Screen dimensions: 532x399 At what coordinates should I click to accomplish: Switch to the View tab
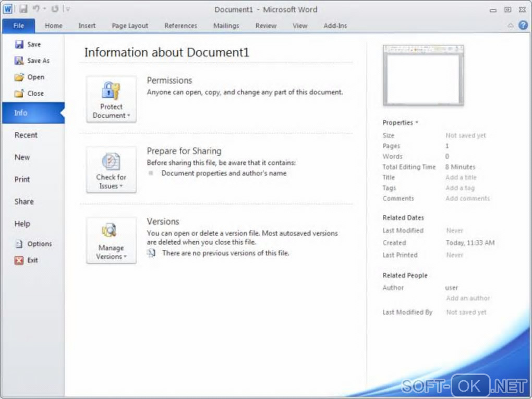(x=300, y=26)
